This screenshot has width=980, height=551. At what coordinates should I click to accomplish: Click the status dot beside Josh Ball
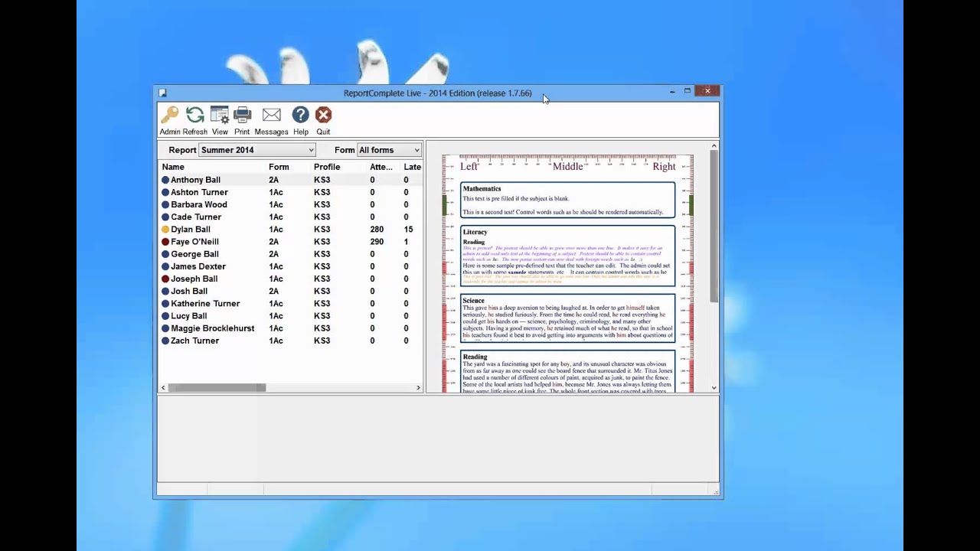pyautogui.click(x=165, y=292)
